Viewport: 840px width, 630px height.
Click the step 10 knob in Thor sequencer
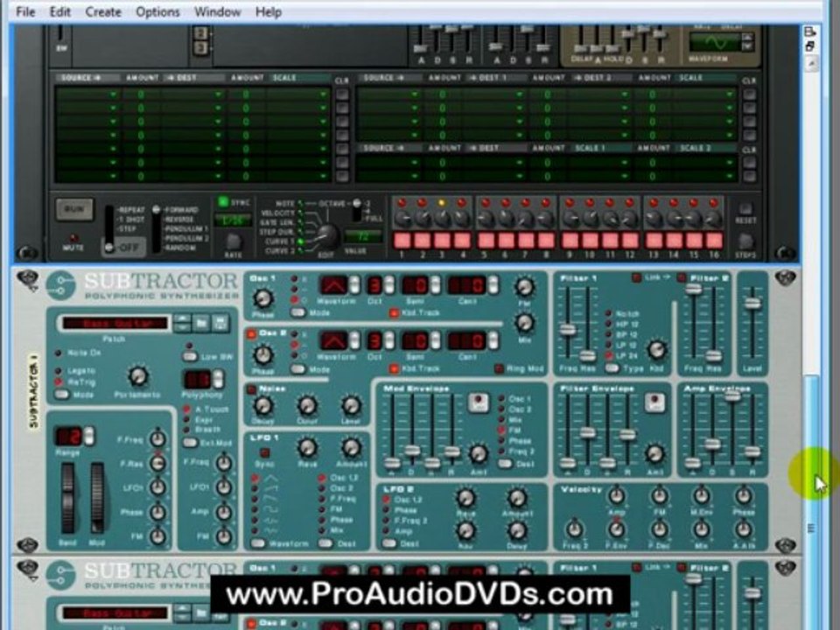point(590,218)
